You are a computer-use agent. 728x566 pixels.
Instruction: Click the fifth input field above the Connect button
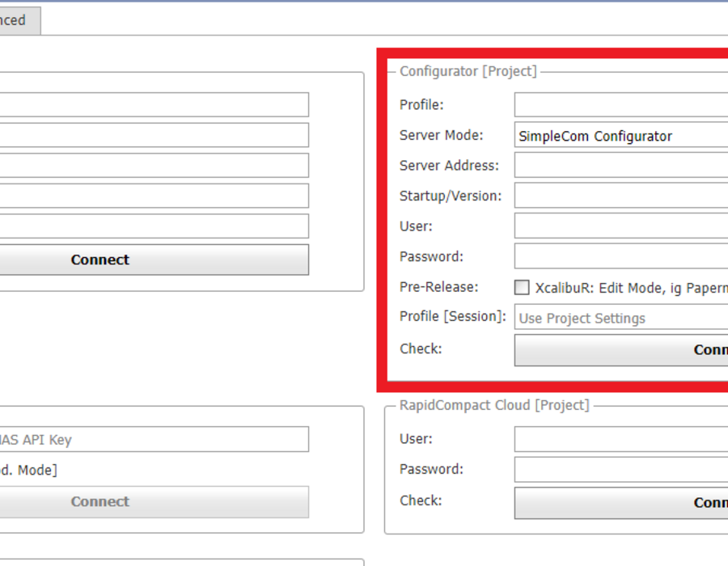coord(154,226)
